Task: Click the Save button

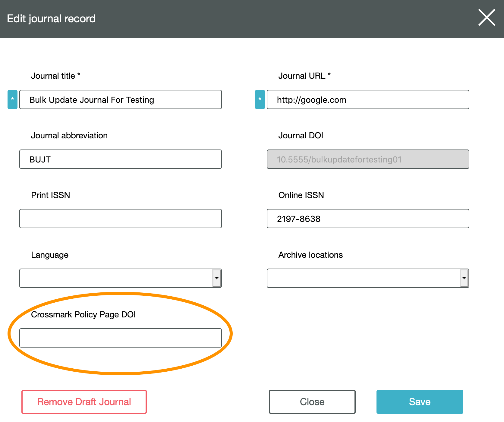Action: pos(420,402)
